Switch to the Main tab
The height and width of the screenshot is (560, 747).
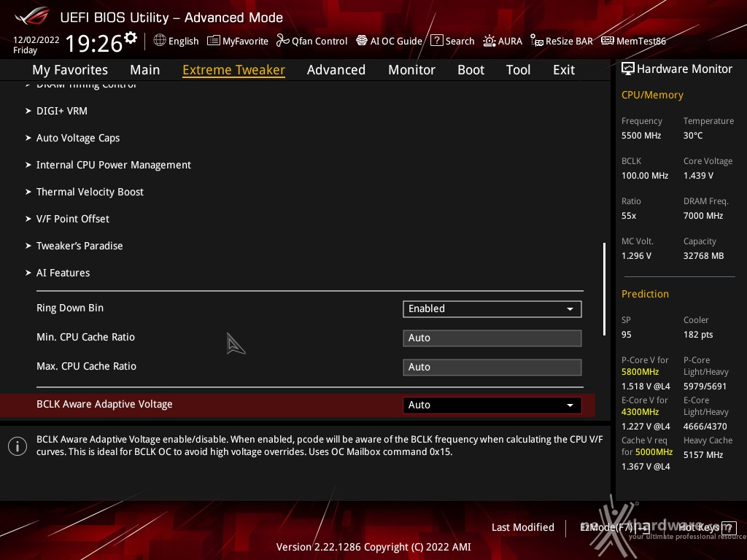(145, 70)
